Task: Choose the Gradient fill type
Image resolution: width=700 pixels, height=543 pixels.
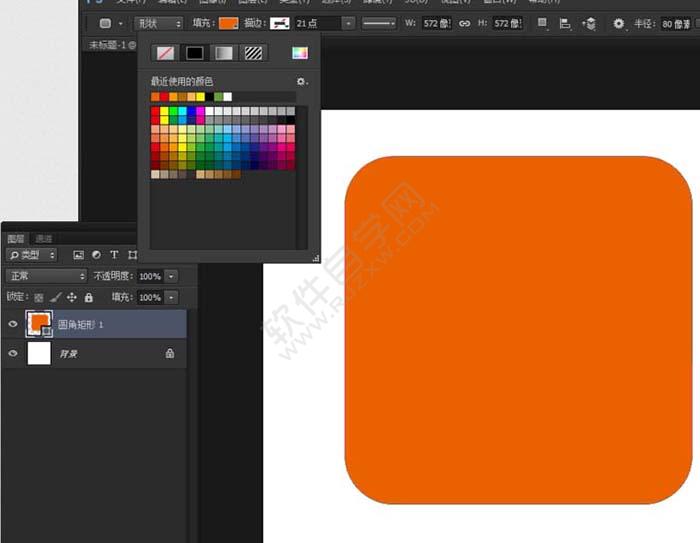Action: tap(224, 53)
